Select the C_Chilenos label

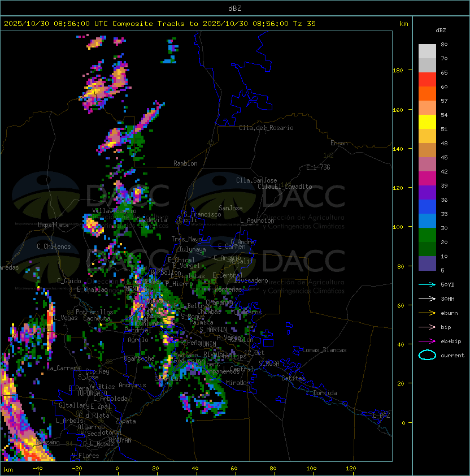[x=54, y=246]
